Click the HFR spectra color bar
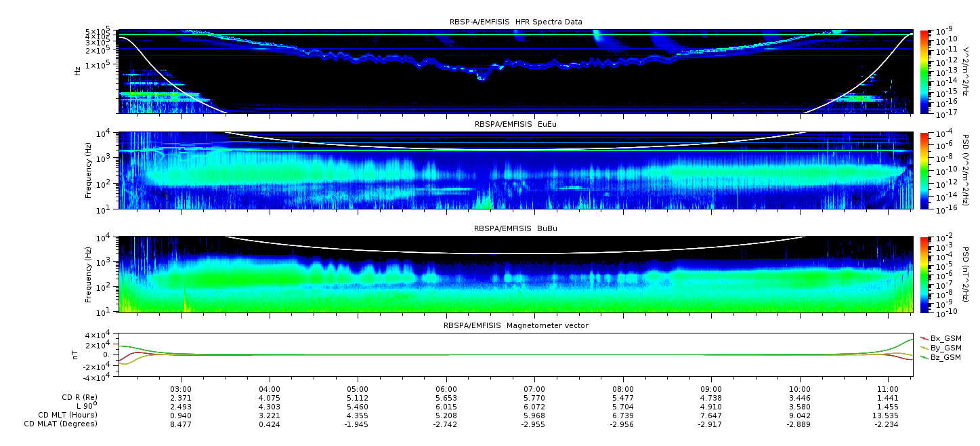This screenshot has width=980, height=446. click(x=924, y=71)
